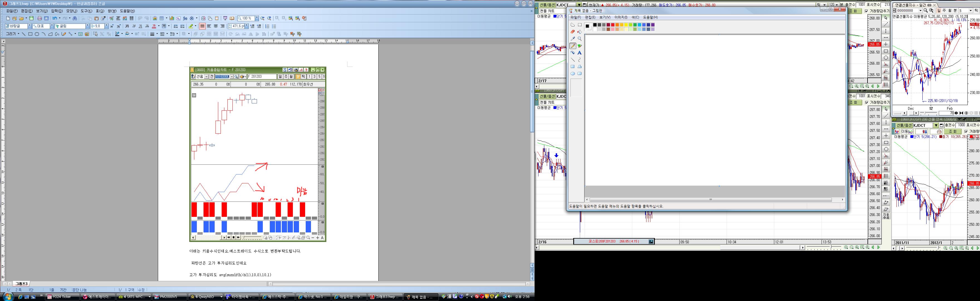This screenshot has height=301, width=980.
Task: Choose the Magnifier tool in Paint
Action: tap(579, 39)
